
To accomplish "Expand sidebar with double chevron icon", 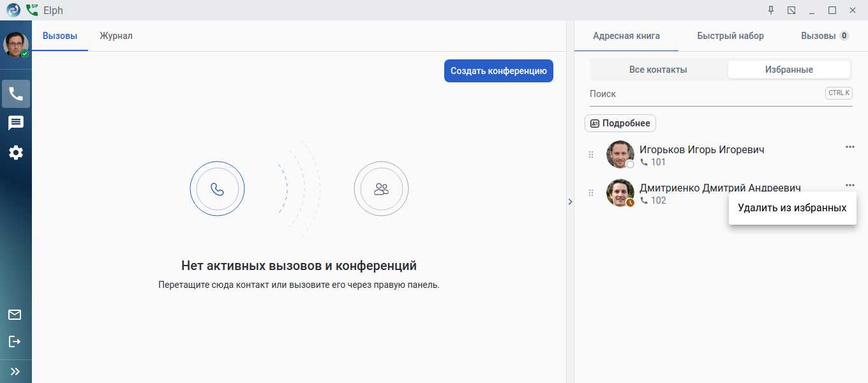I will (15, 371).
